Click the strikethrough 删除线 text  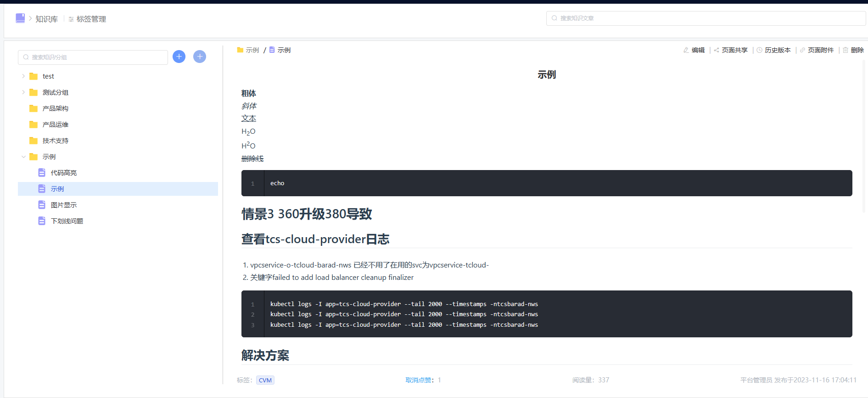[252, 159]
